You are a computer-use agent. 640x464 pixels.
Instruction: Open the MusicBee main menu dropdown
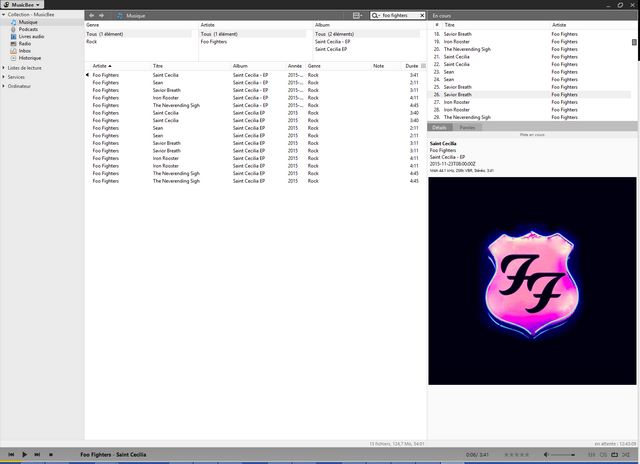point(22,5)
